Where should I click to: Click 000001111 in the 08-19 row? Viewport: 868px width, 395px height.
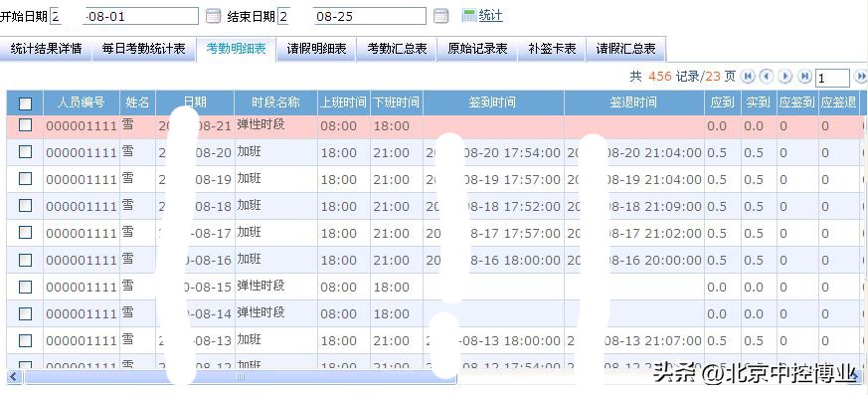(82, 179)
